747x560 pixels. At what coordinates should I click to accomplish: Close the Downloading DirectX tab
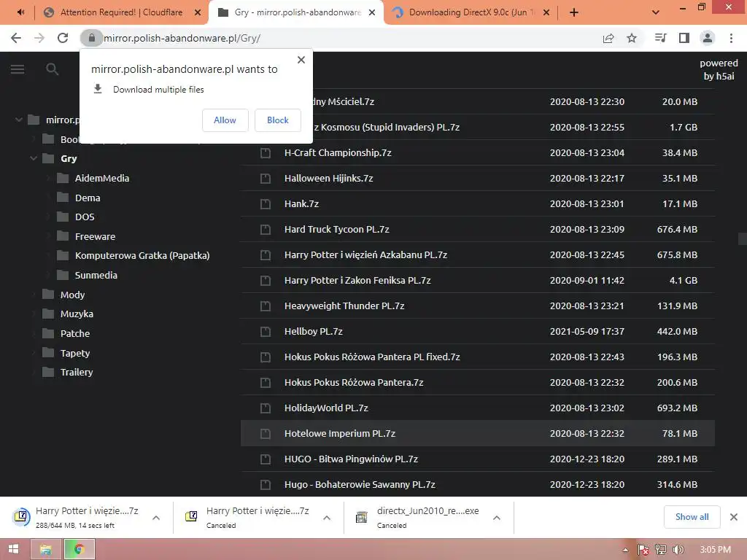tap(546, 12)
